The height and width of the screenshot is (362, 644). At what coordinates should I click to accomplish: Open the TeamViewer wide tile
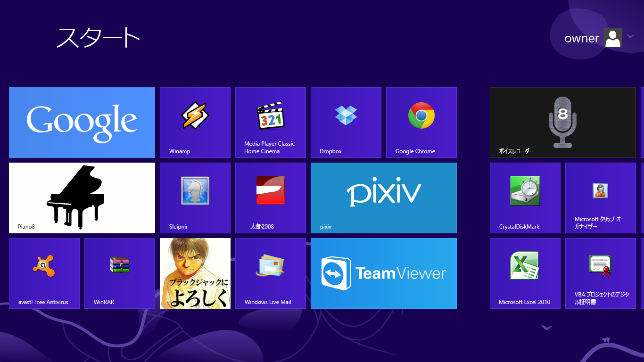(384, 273)
